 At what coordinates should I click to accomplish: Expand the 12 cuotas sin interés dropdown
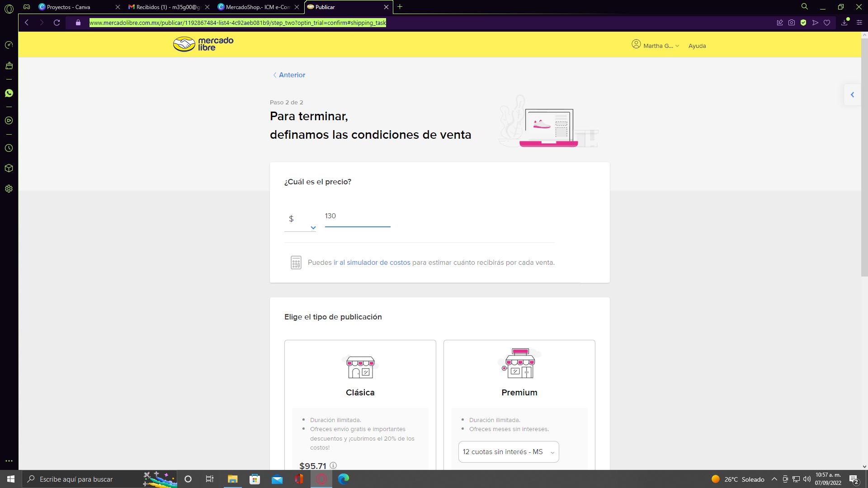[509, 452]
